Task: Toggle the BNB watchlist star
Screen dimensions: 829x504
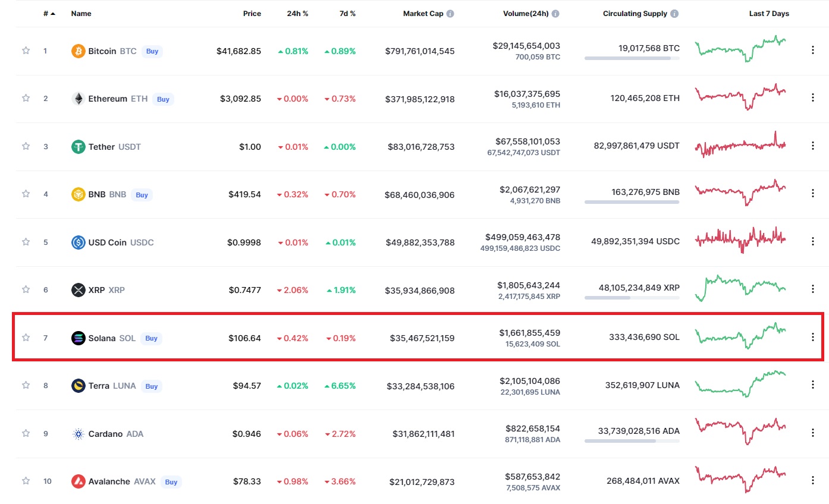Action: [x=26, y=194]
